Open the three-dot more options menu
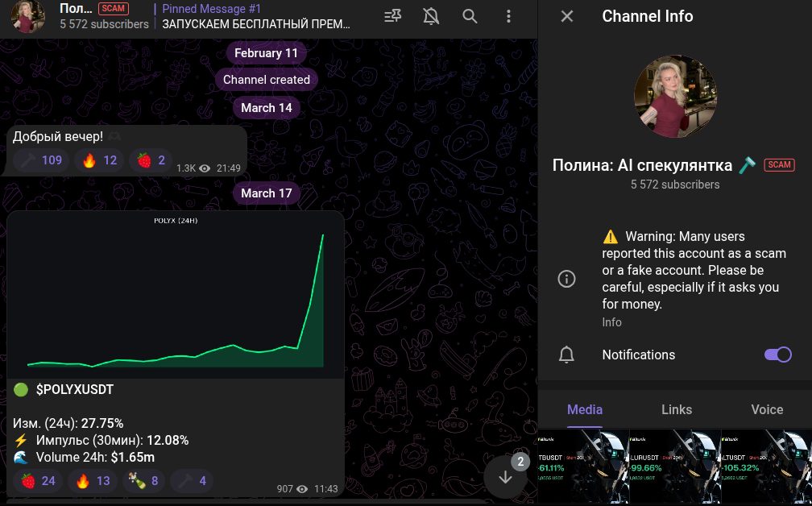812x506 pixels. pyautogui.click(x=508, y=16)
